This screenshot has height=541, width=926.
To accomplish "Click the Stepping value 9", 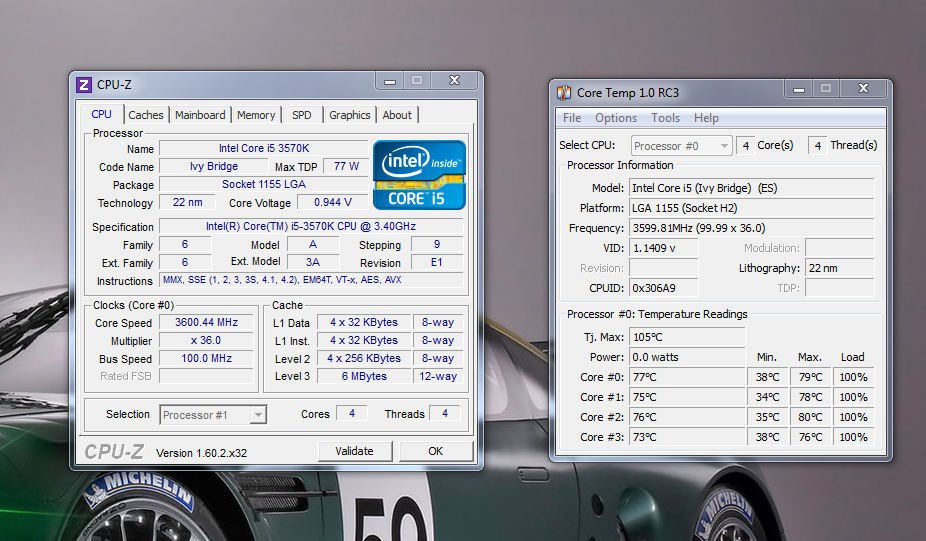I will coord(437,245).
